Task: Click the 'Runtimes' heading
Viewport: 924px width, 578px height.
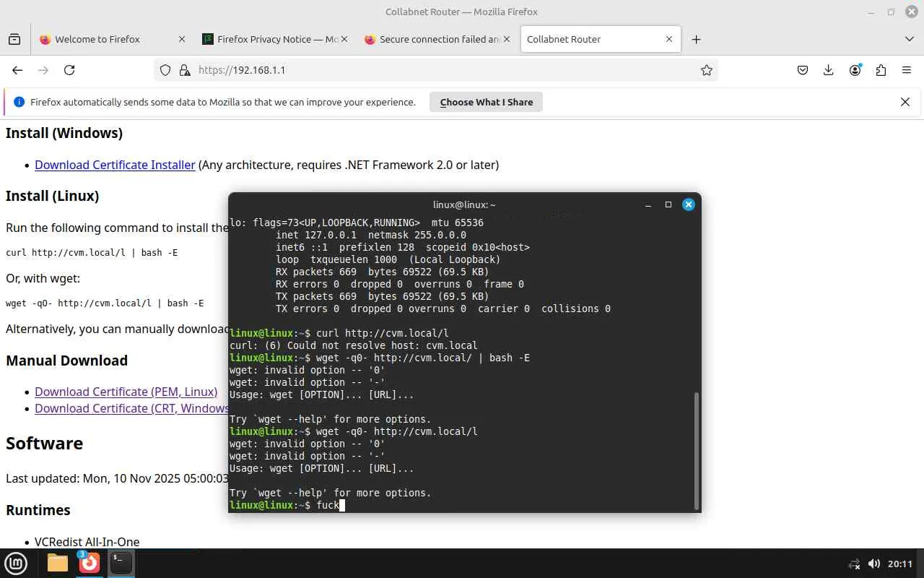Action: (x=38, y=510)
